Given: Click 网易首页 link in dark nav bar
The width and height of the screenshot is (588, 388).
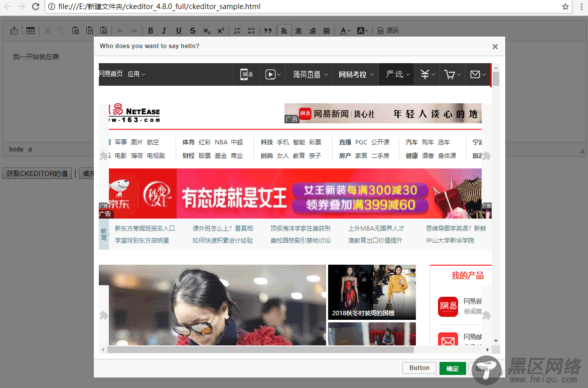Looking at the screenshot, I should coord(110,74).
